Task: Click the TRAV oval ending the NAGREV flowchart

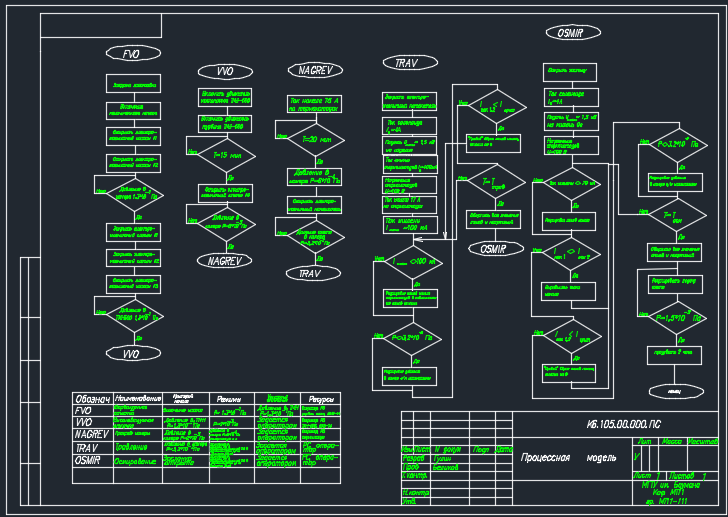Action: [313, 273]
